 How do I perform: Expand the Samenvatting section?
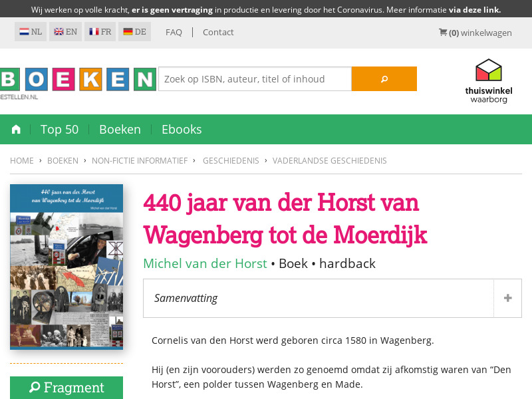pyautogui.click(x=507, y=298)
